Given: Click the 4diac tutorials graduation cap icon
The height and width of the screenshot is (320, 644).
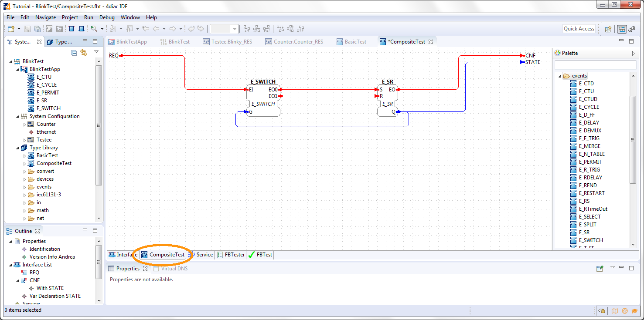Looking at the screenshot, I should click(635, 311).
